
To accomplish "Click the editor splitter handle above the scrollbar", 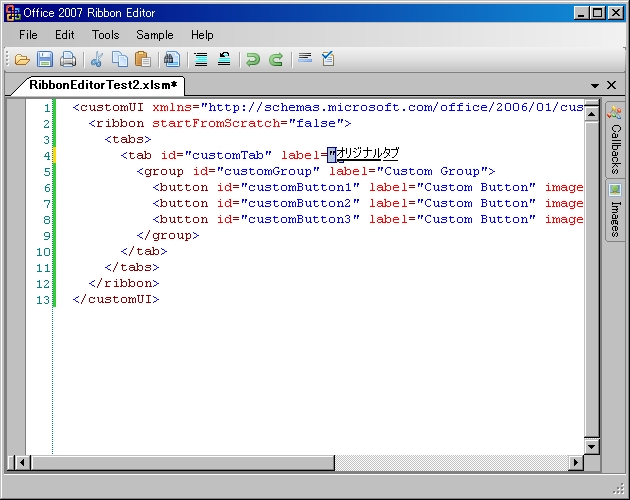I will pos(591,103).
